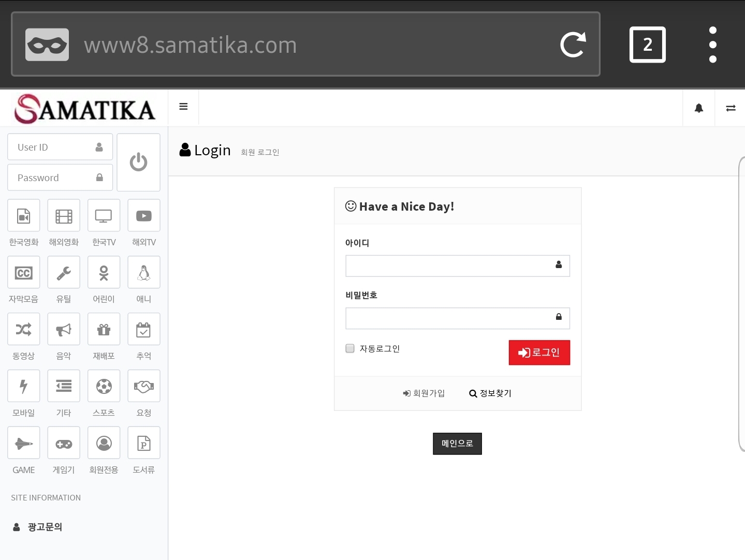745x560 pixels.
Task: Focus the sidebar User ID field
Action: [60, 147]
